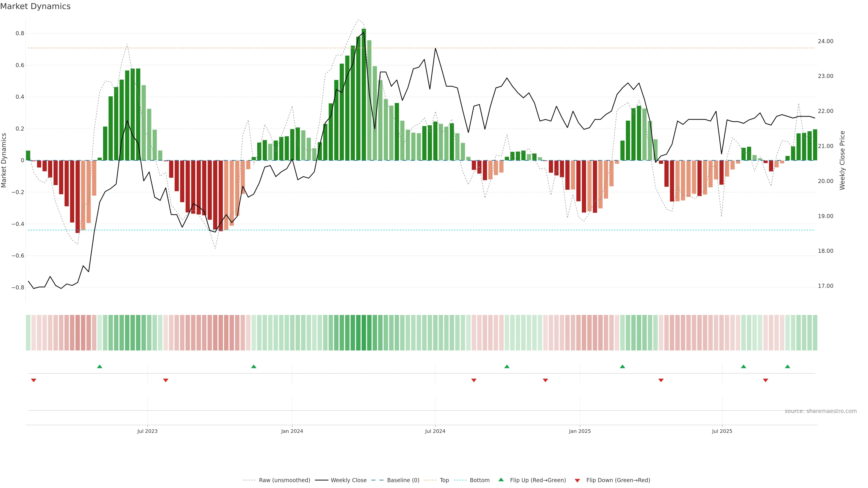Click the red flip-down marker just after Jul 2023
Image resolution: width=868 pixels, height=488 pixels.
tap(165, 380)
